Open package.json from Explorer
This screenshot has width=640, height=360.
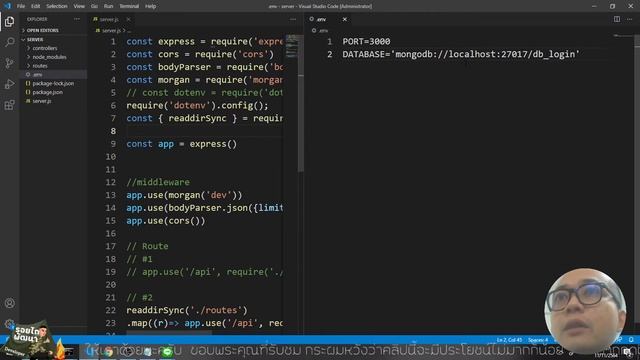(47, 92)
